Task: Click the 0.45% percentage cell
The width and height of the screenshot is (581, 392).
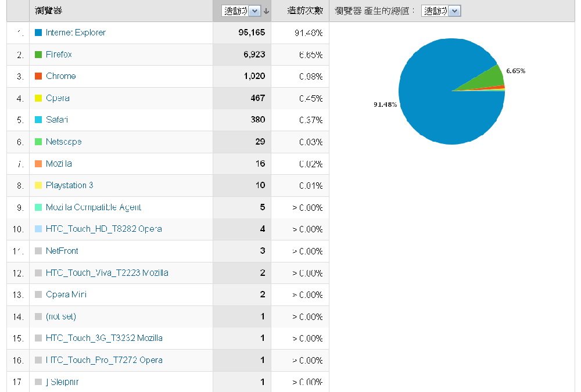Action: tap(311, 99)
